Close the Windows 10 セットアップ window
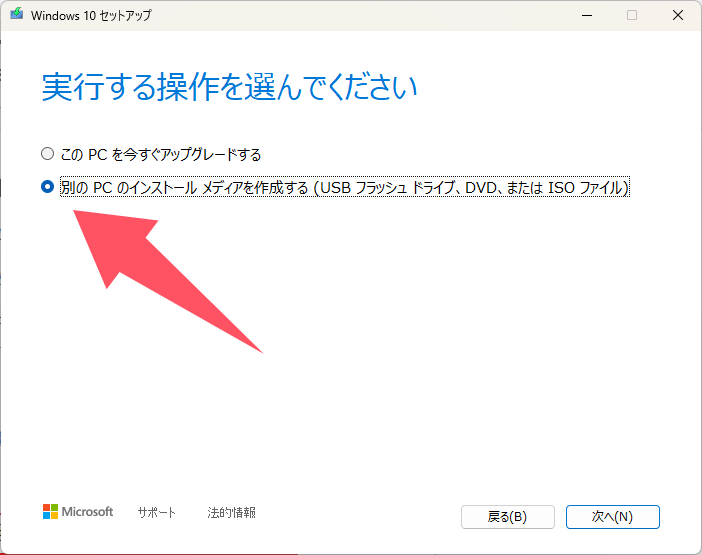Image resolution: width=702 pixels, height=555 pixels. pos(678,15)
